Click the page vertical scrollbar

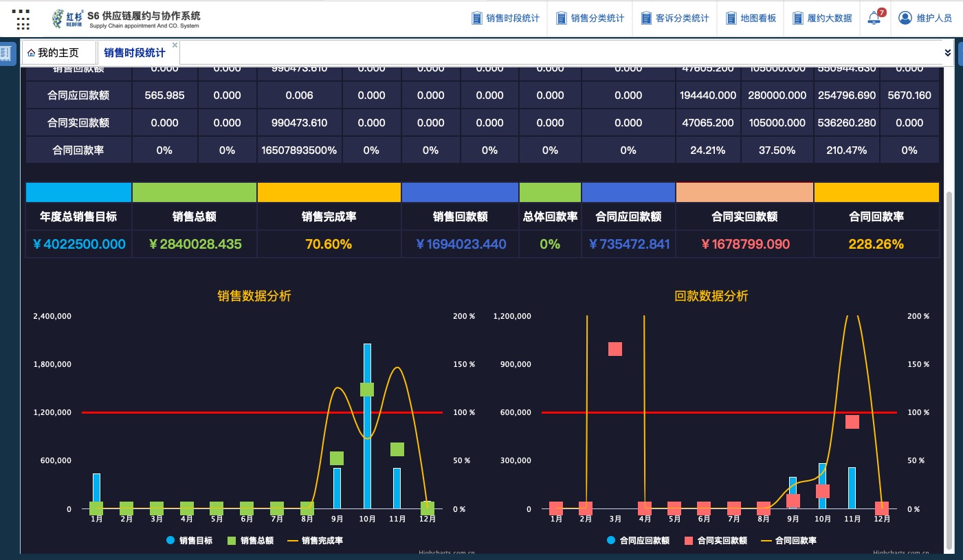coord(950,371)
